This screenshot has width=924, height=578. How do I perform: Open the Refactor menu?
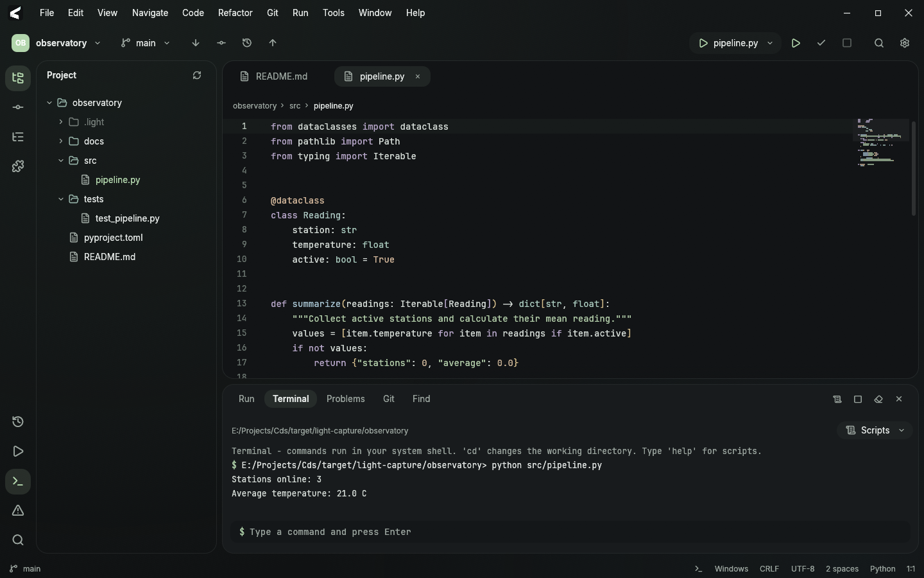pos(235,13)
